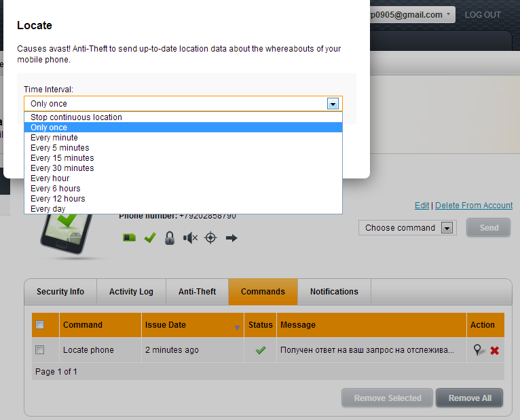Delete the Locate phone command with red X

(495, 350)
